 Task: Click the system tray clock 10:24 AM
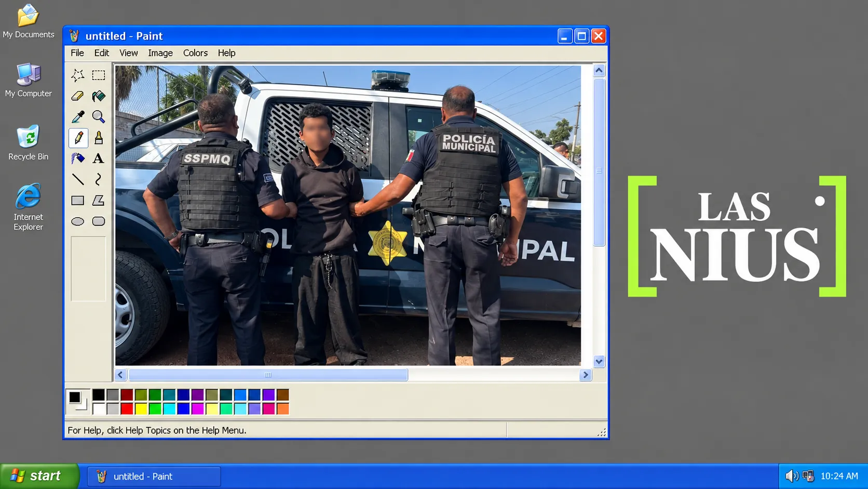[x=839, y=476]
